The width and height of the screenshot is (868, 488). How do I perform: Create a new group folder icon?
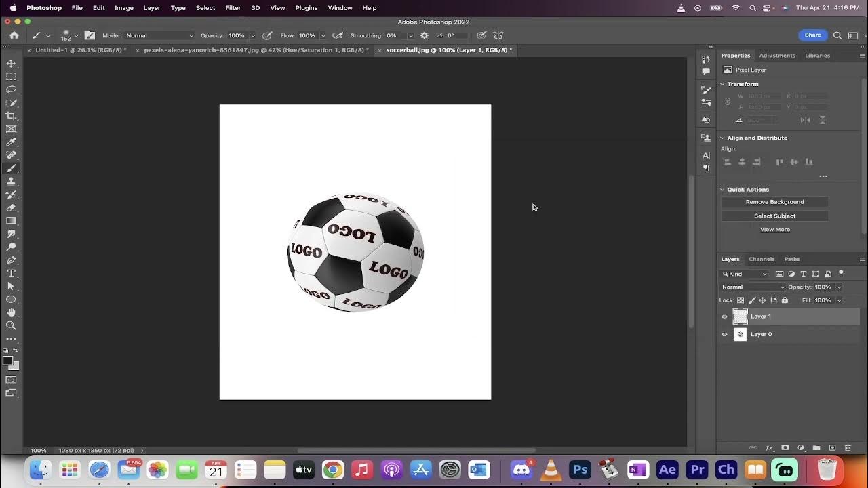[816, 448]
